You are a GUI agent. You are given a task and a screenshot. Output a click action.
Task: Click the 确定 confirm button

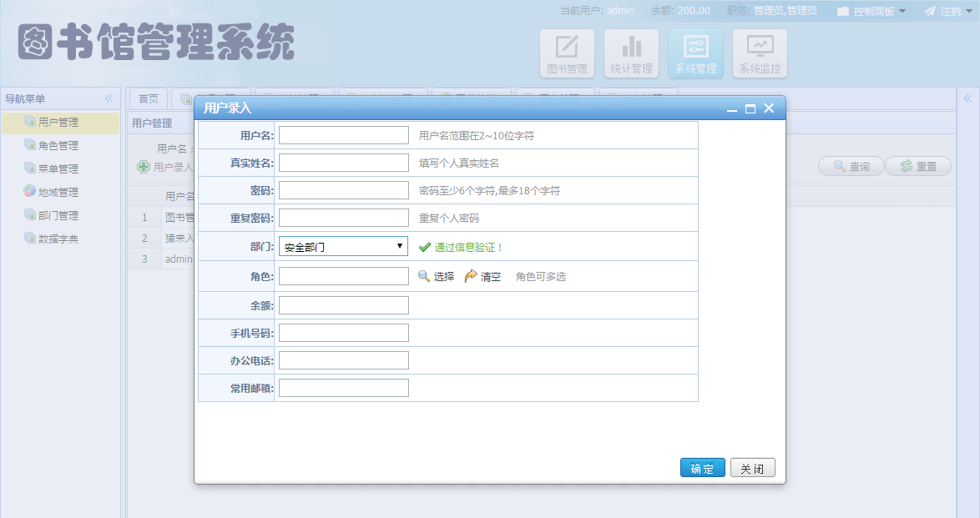point(702,467)
